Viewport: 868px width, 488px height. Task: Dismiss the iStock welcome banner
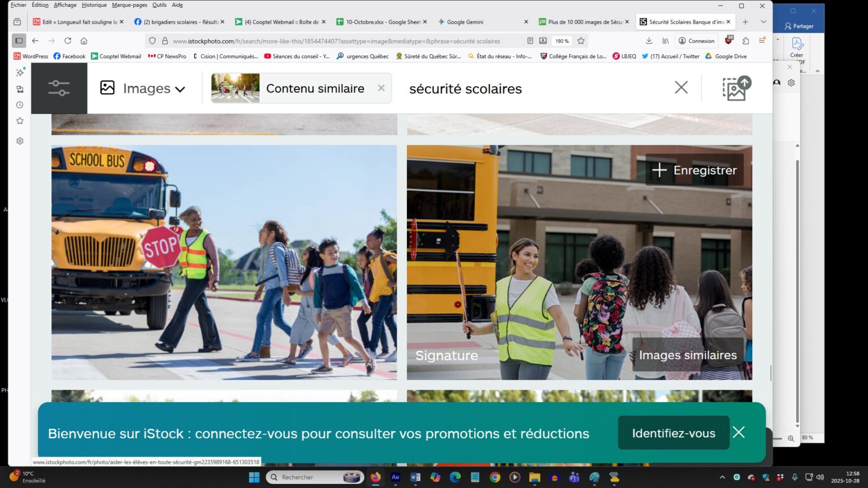(x=739, y=433)
